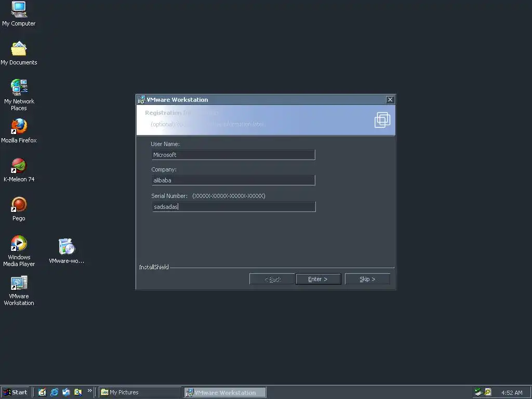Expand the quick launch overflow chevron
Viewport: 532px width, 399px height.
click(x=89, y=391)
